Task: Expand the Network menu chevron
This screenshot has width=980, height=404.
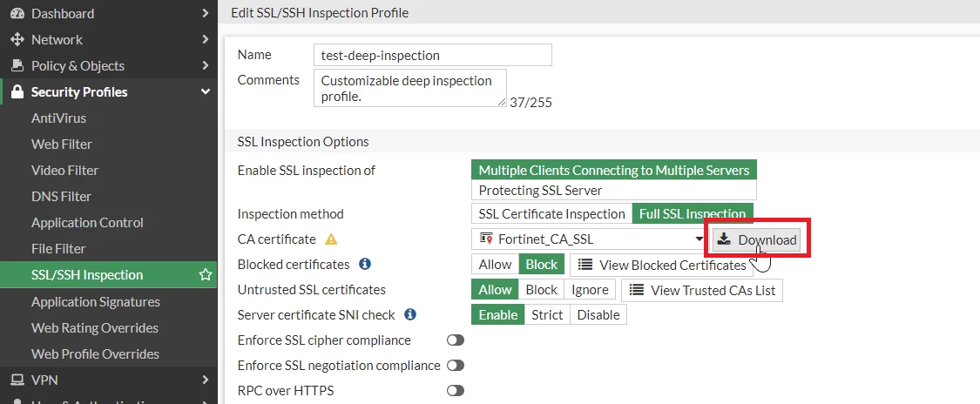Action: (x=205, y=39)
